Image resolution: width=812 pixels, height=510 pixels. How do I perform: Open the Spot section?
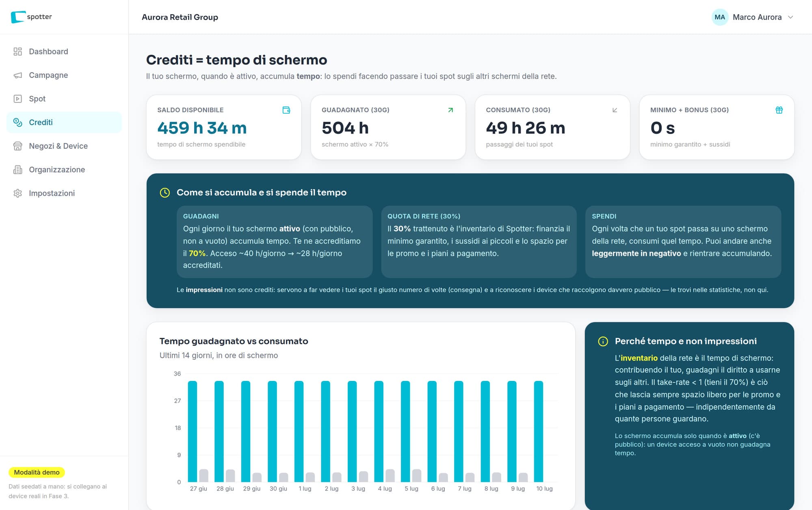coord(64,99)
